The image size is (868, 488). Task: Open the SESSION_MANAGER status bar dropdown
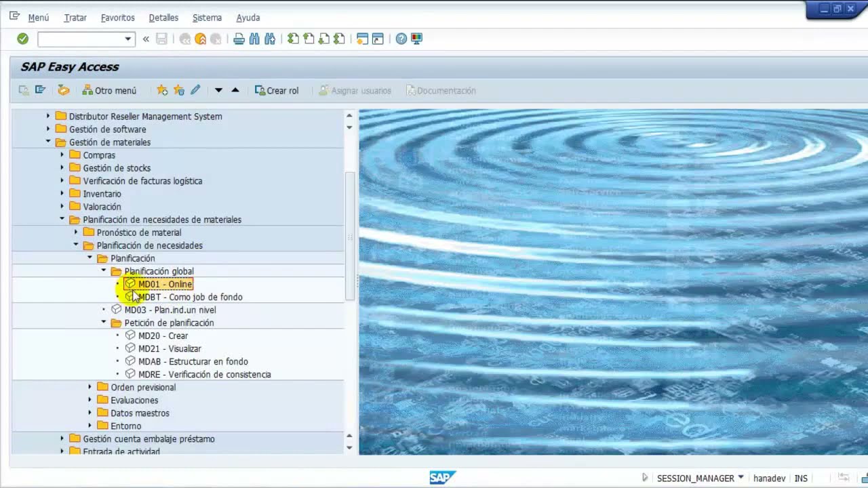(x=741, y=478)
